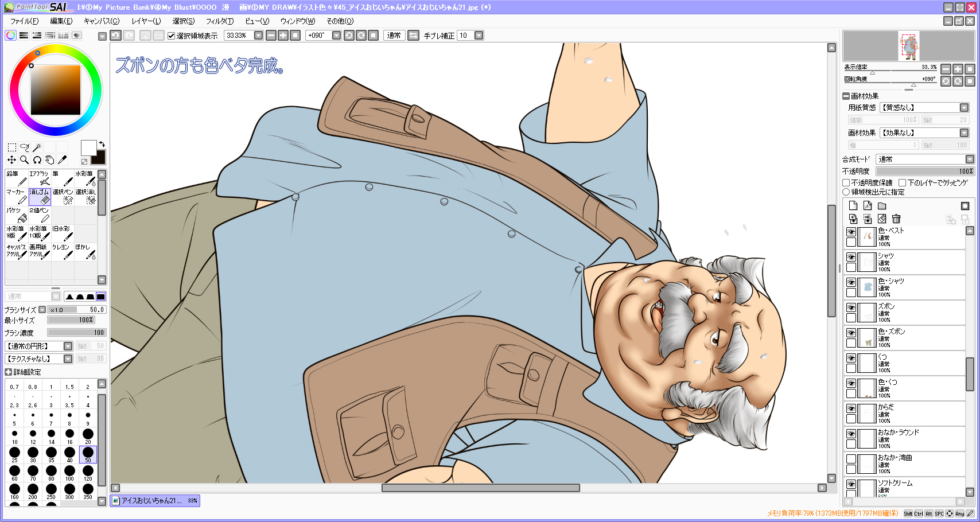Click the navigator canvas thumbnail
Image resolution: width=980 pixels, height=522 pixels.
coord(908,46)
